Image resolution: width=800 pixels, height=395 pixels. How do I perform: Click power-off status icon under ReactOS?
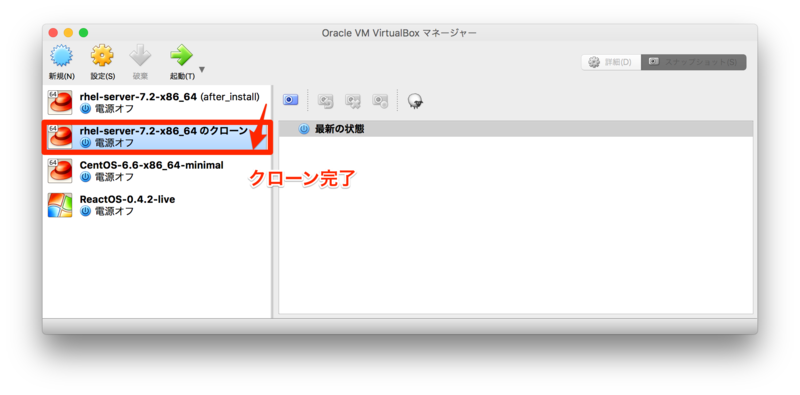click(x=85, y=211)
